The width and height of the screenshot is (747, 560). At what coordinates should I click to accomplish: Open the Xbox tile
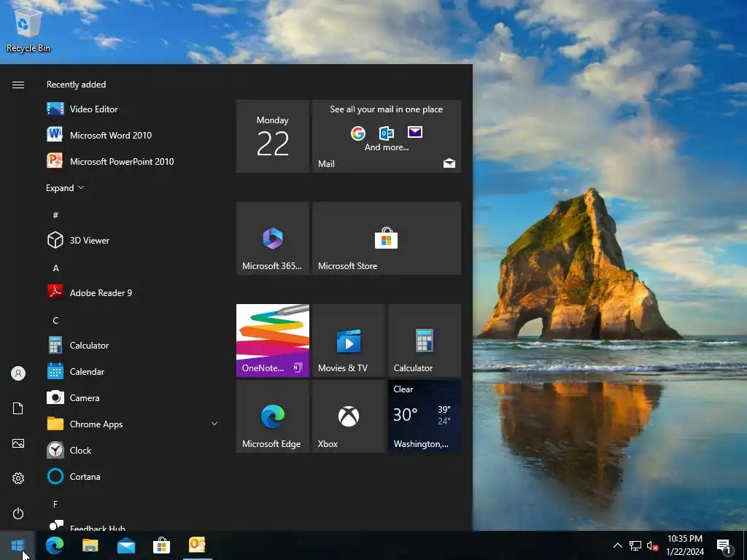click(x=349, y=416)
